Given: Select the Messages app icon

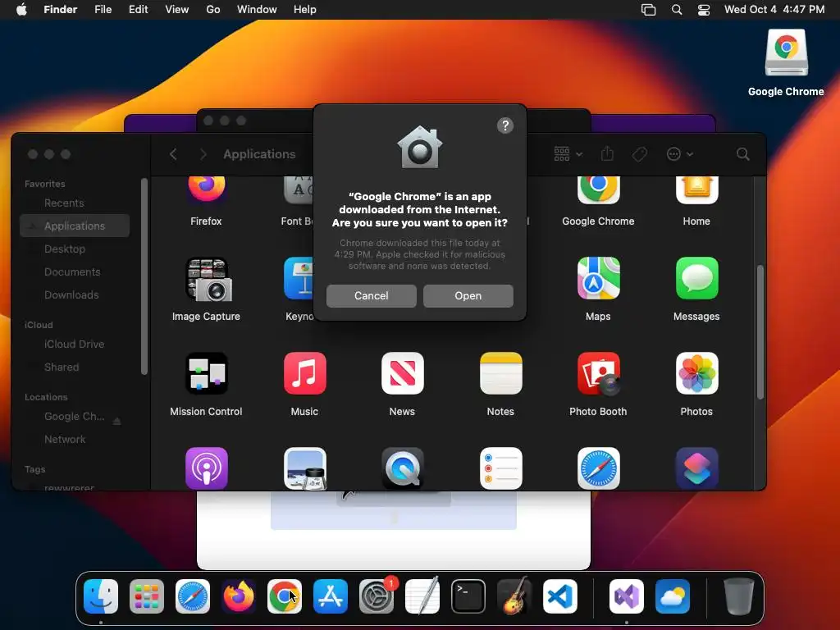Looking at the screenshot, I should pyautogui.click(x=696, y=278).
